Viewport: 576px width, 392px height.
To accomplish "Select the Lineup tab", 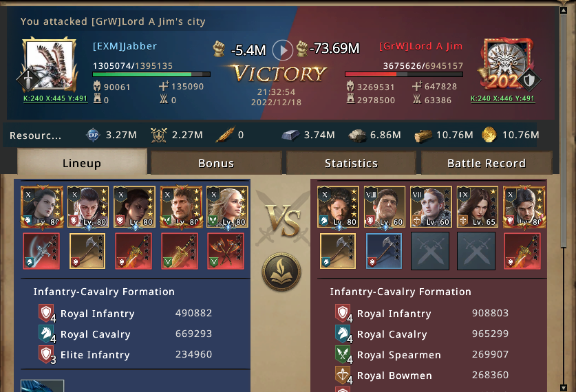I will click(82, 162).
